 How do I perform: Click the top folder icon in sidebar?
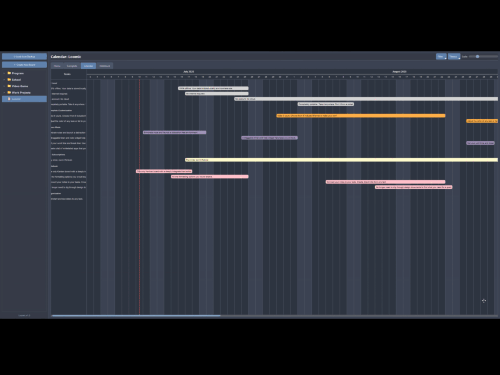[x=9, y=73]
